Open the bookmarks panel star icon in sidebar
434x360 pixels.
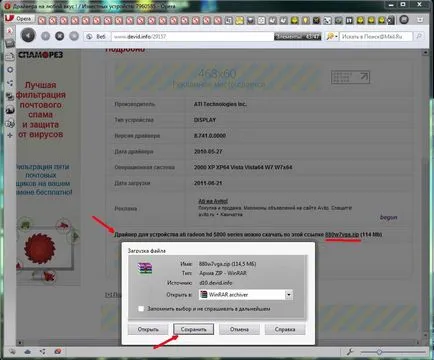[9, 31]
